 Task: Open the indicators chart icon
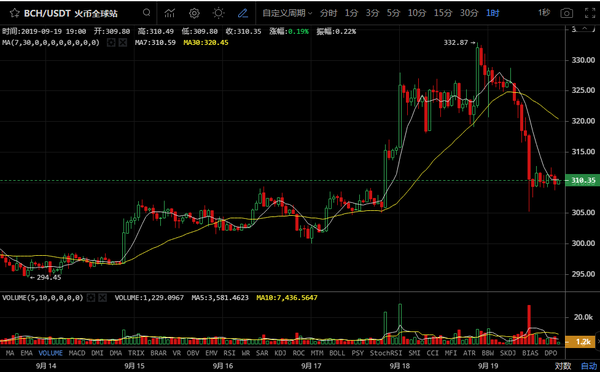(x=170, y=13)
